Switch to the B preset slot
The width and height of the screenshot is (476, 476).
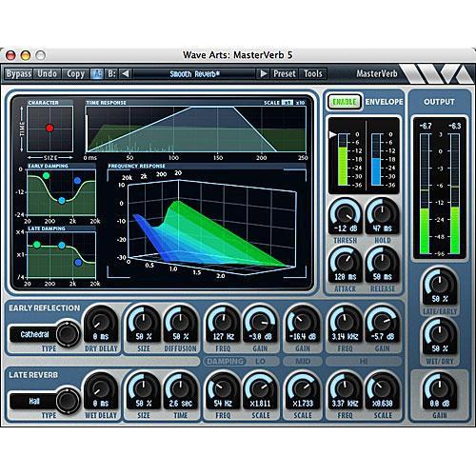(111, 74)
